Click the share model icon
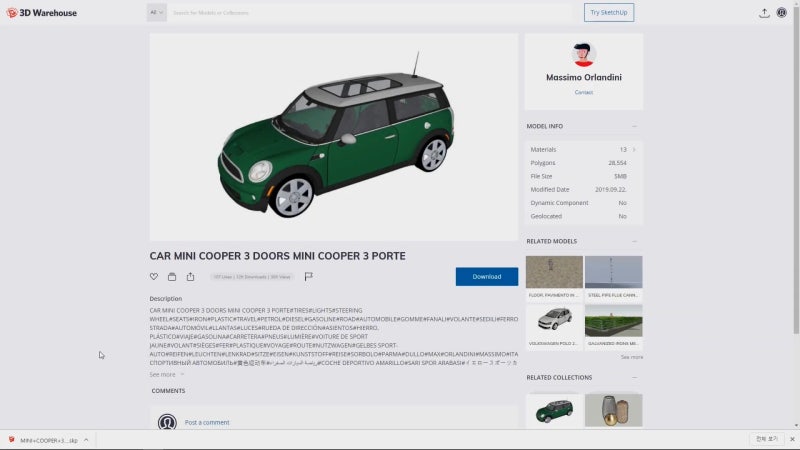 click(190, 277)
